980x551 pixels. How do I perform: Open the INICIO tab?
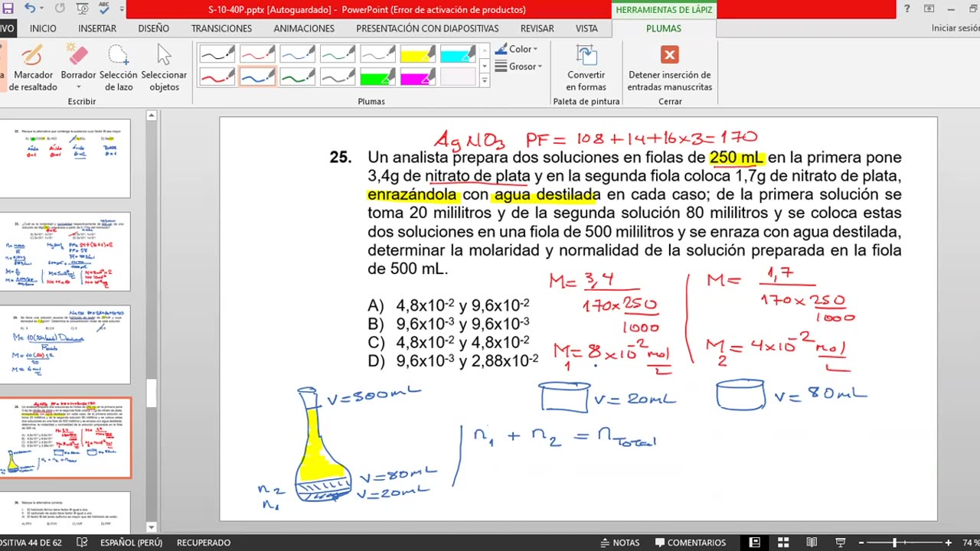pos(43,28)
